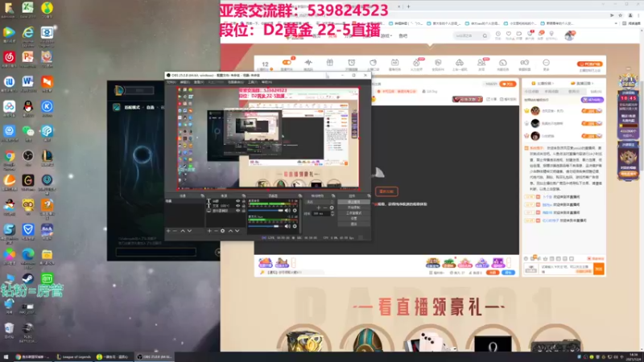Viewport: 644px width, 362px height.
Task: Add a new source with plus in OBS
Action: (209, 231)
